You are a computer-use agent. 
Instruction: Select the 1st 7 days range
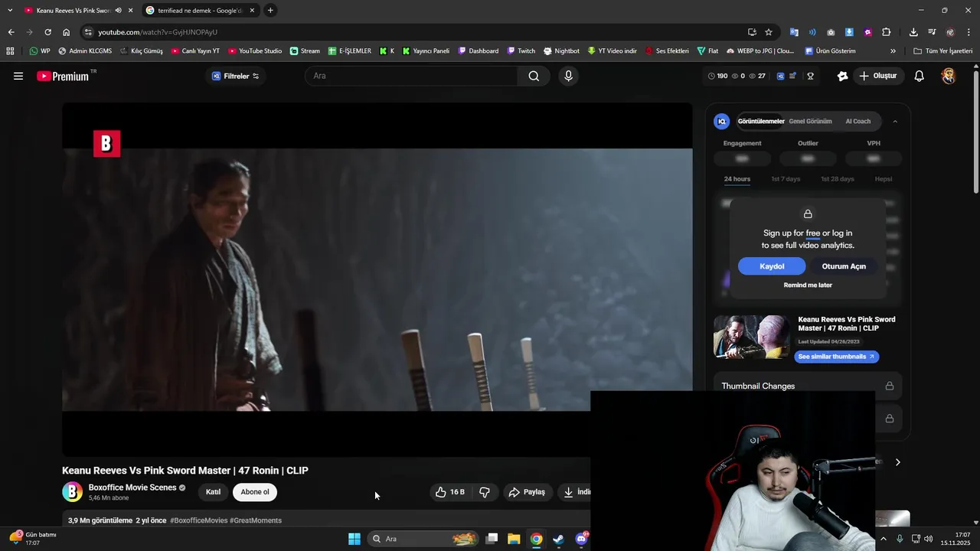pos(786,179)
